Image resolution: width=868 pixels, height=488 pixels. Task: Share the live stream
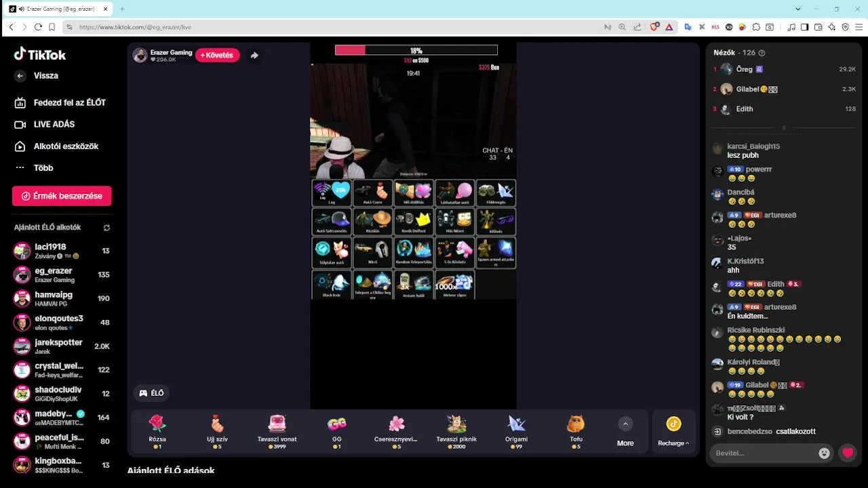tap(254, 56)
